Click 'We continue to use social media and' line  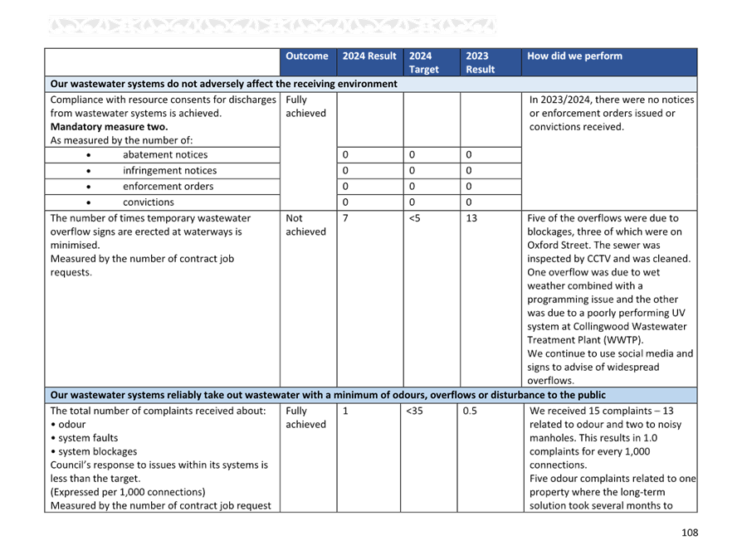(610, 353)
